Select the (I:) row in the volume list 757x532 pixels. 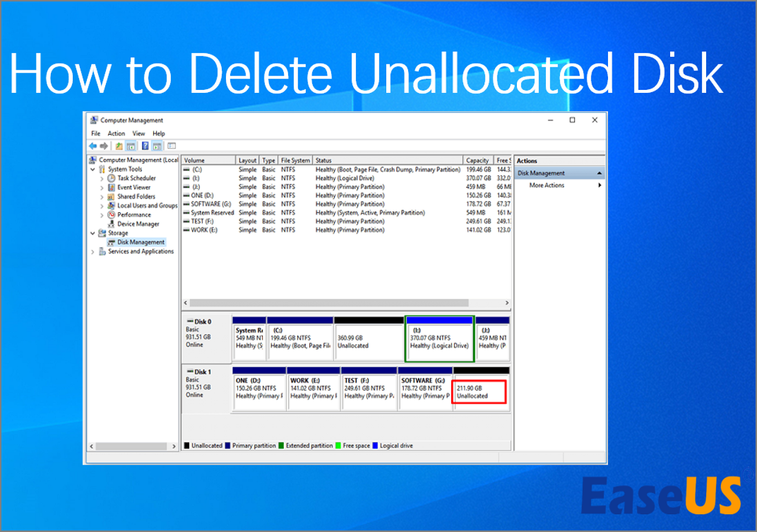pyautogui.click(x=347, y=178)
